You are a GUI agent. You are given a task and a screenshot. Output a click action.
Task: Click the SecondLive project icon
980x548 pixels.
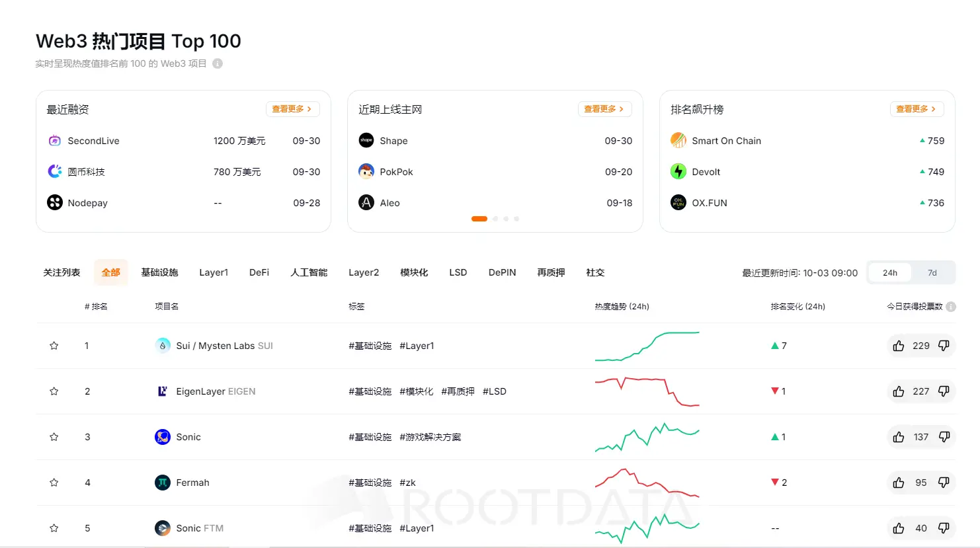pos(54,140)
